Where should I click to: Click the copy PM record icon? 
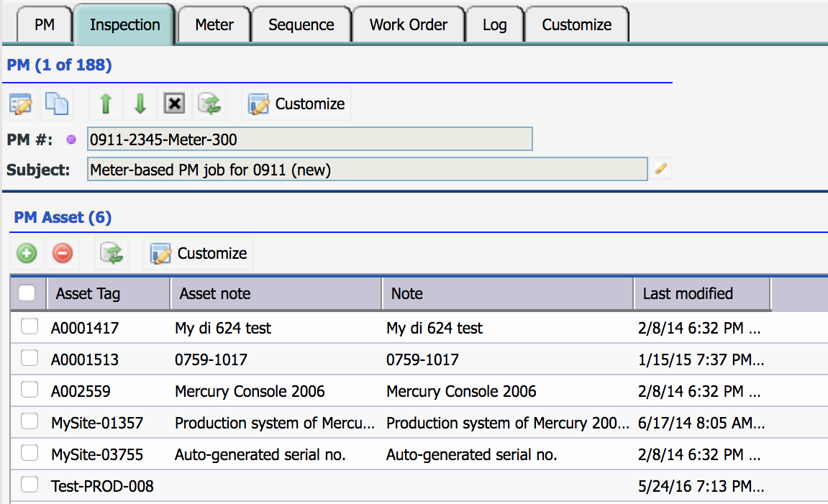[57, 104]
